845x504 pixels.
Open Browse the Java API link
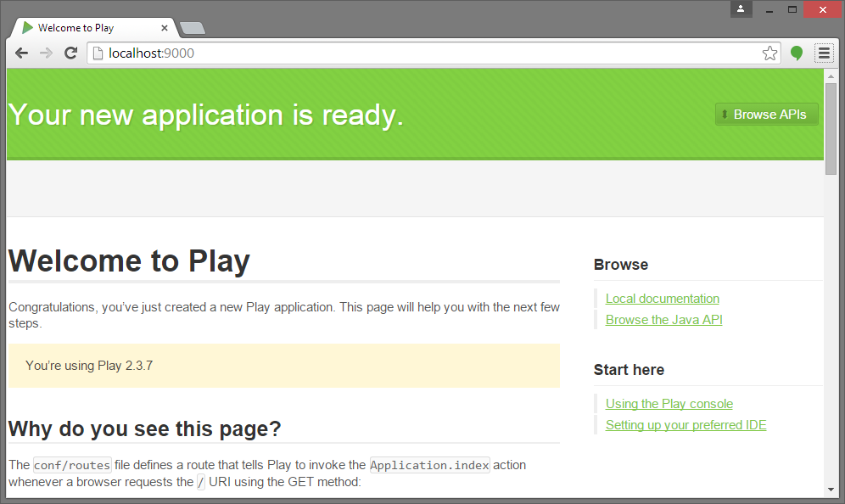(x=664, y=320)
